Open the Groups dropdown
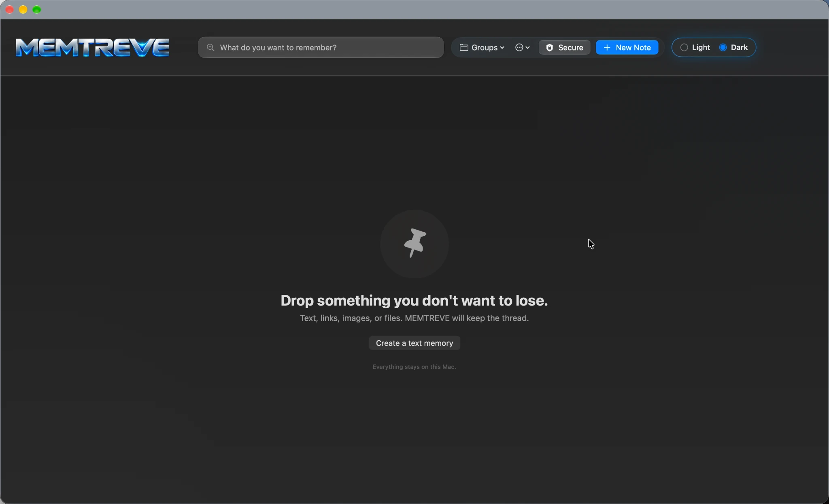The width and height of the screenshot is (829, 504). pos(482,47)
